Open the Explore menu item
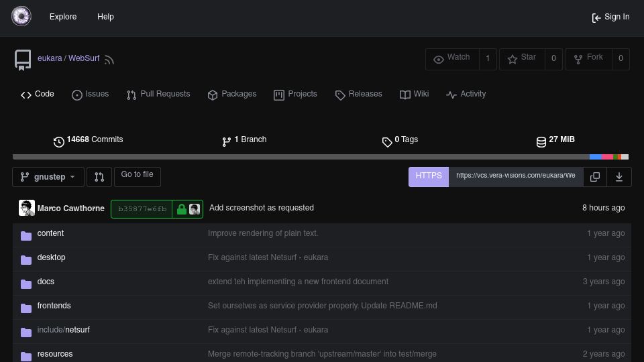644x362 pixels. pyautogui.click(x=63, y=17)
